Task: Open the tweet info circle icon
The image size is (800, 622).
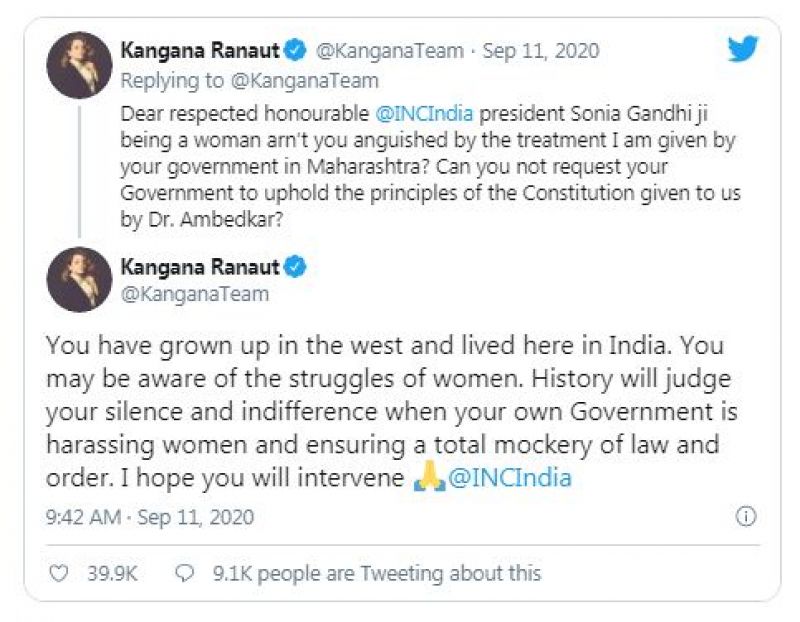Action: coord(745,517)
